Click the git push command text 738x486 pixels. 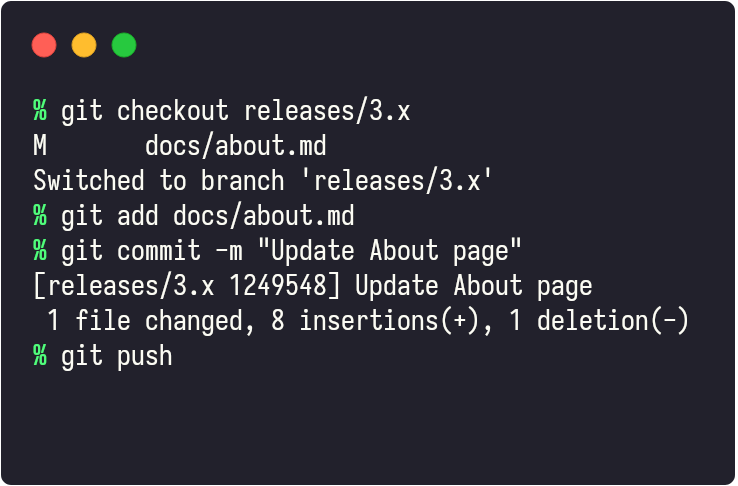click(117, 356)
